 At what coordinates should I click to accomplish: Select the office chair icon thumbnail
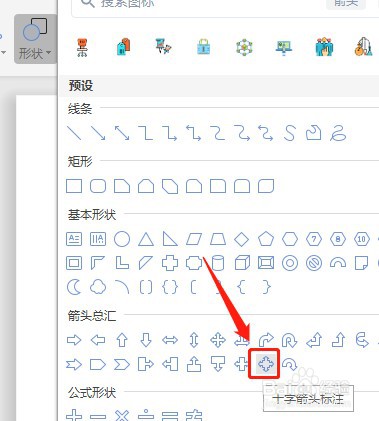(x=82, y=48)
